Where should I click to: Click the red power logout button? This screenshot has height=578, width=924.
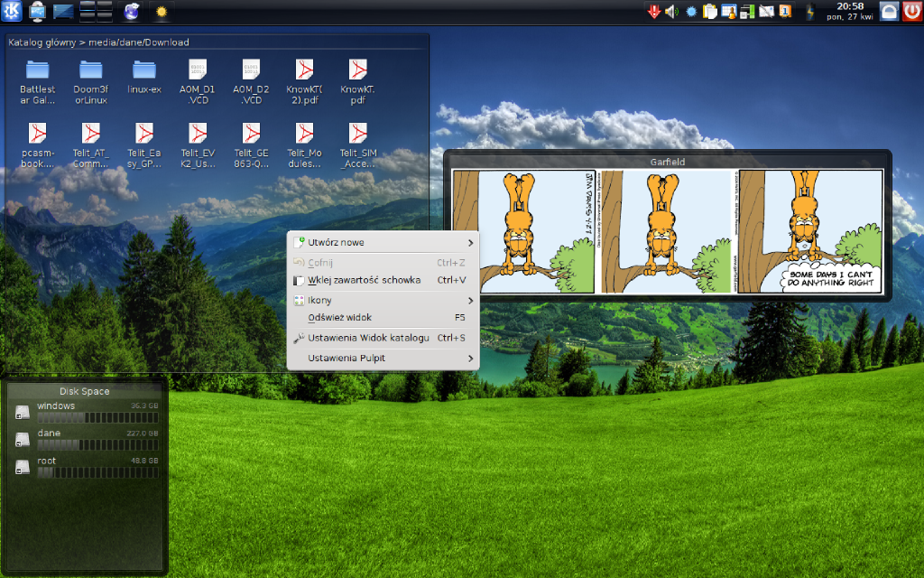(x=912, y=11)
